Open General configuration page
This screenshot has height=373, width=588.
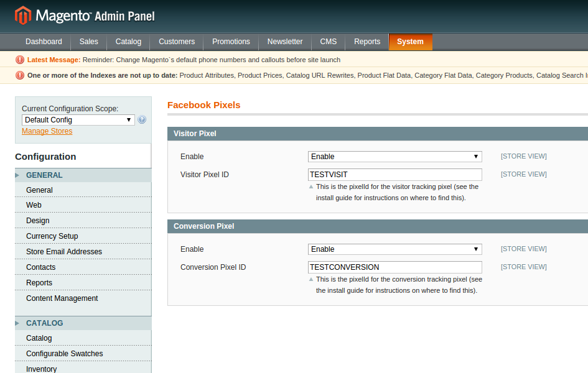click(x=83, y=190)
